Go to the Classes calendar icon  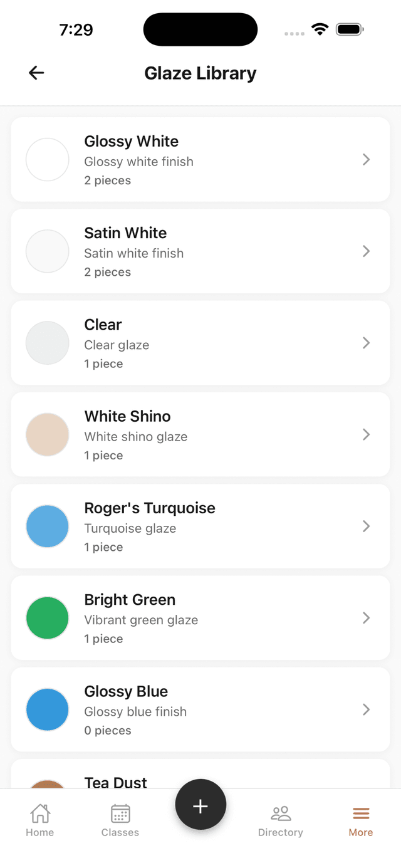click(x=120, y=813)
